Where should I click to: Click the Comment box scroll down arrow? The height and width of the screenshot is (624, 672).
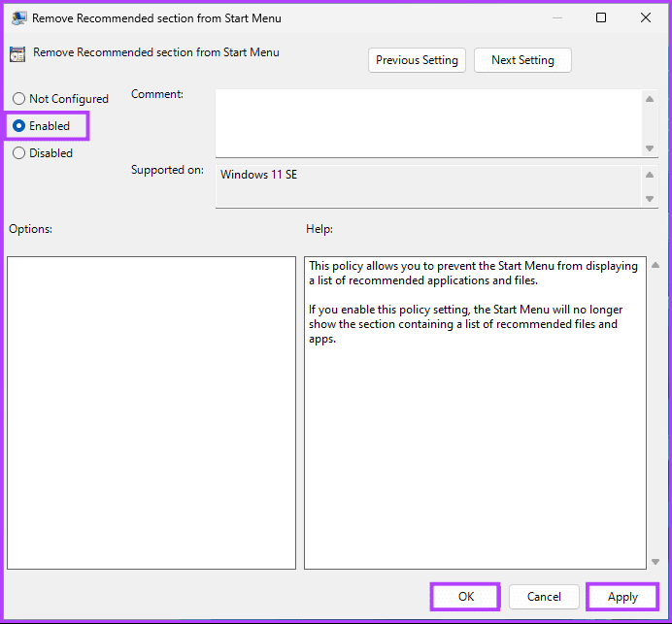(x=650, y=148)
